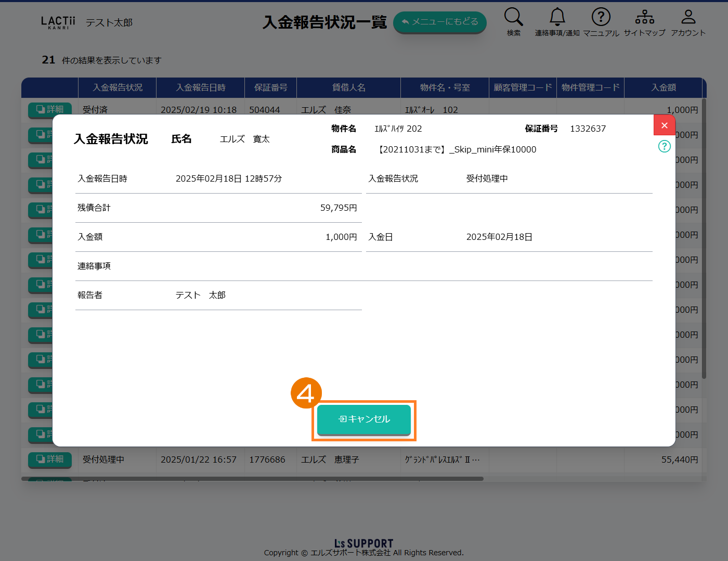Click the LACTii KANRI logo
The image size is (728, 561).
58,22
